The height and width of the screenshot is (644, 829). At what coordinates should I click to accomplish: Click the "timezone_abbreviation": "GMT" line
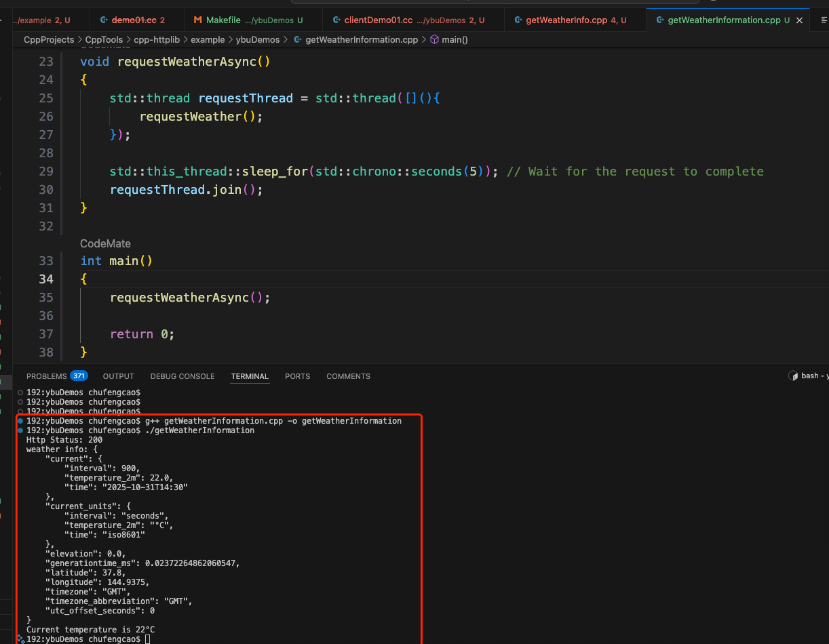point(119,601)
